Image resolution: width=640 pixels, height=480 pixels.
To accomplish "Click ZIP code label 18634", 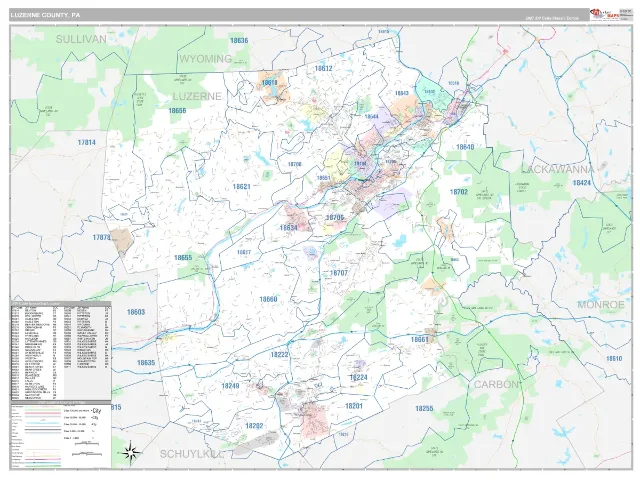I will [288, 228].
